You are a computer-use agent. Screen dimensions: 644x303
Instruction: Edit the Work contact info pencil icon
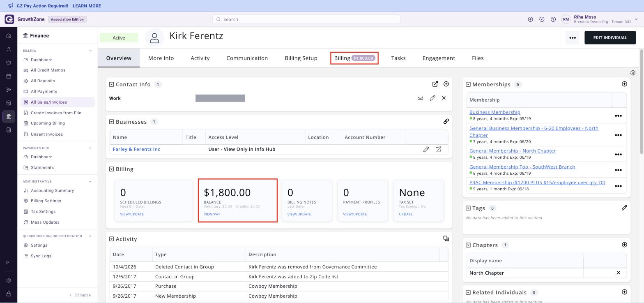(432, 98)
